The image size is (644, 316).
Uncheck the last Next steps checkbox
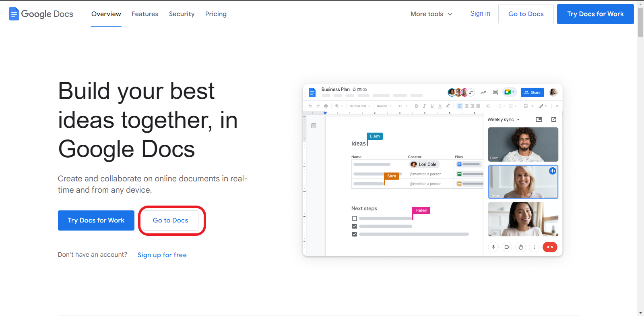click(355, 234)
